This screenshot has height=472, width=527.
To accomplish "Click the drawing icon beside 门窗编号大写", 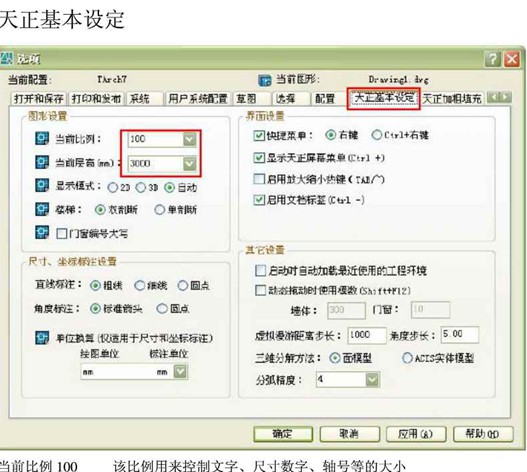I will pyautogui.click(x=42, y=232).
